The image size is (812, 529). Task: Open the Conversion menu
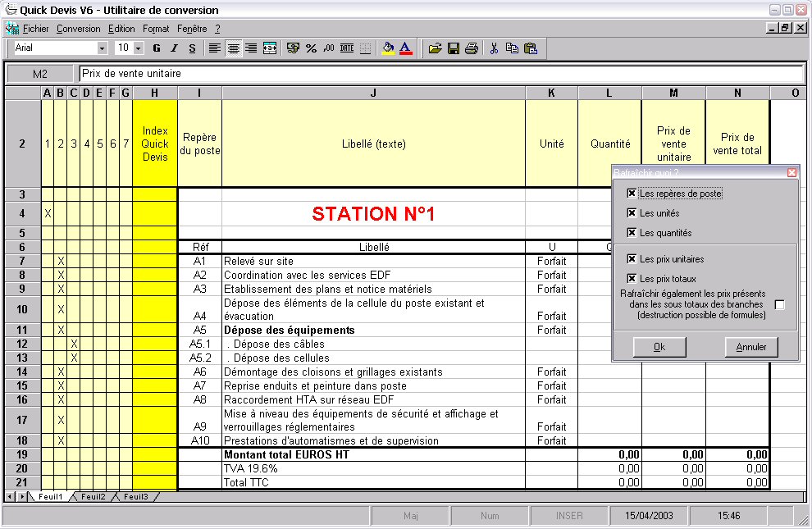click(79, 29)
